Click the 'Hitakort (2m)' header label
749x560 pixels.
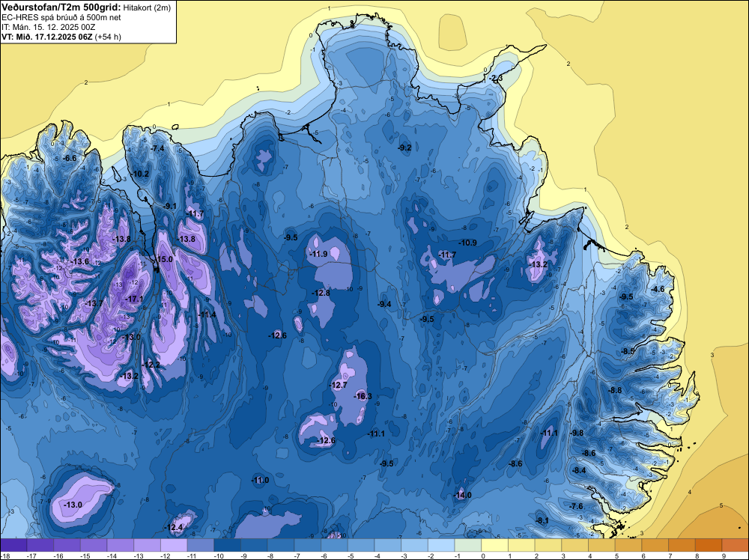click(x=147, y=7)
